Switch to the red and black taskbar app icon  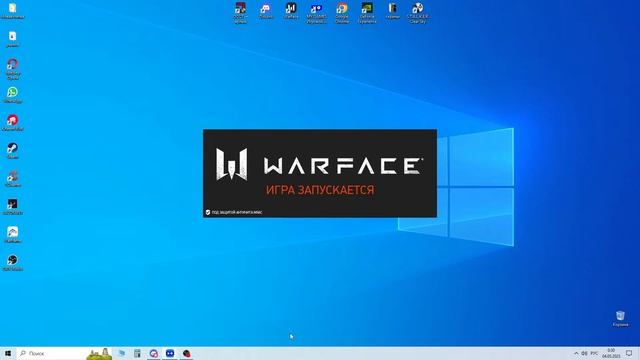[187, 353]
